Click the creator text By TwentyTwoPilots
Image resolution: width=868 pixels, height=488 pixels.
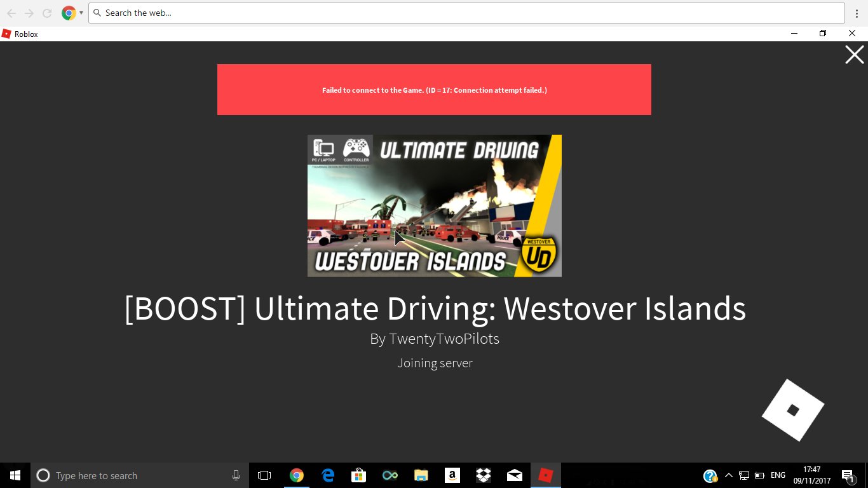coord(435,339)
